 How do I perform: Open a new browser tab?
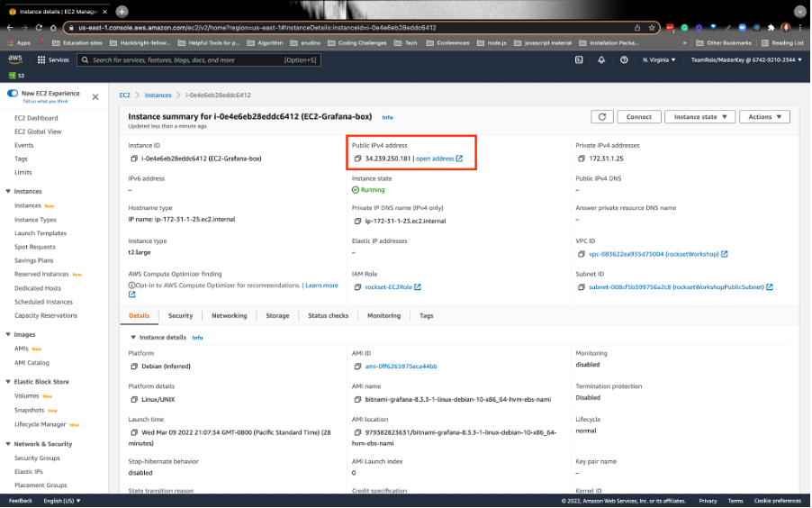click(x=122, y=12)
